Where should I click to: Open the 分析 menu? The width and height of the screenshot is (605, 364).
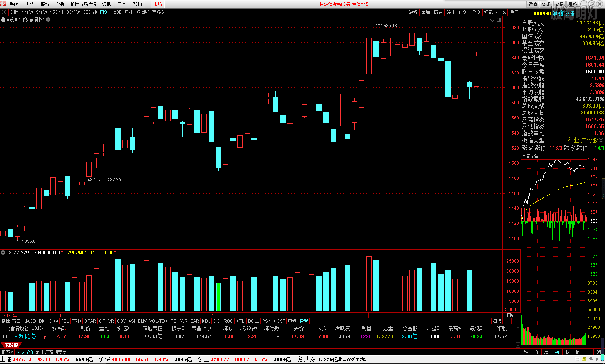pos(60,4)
